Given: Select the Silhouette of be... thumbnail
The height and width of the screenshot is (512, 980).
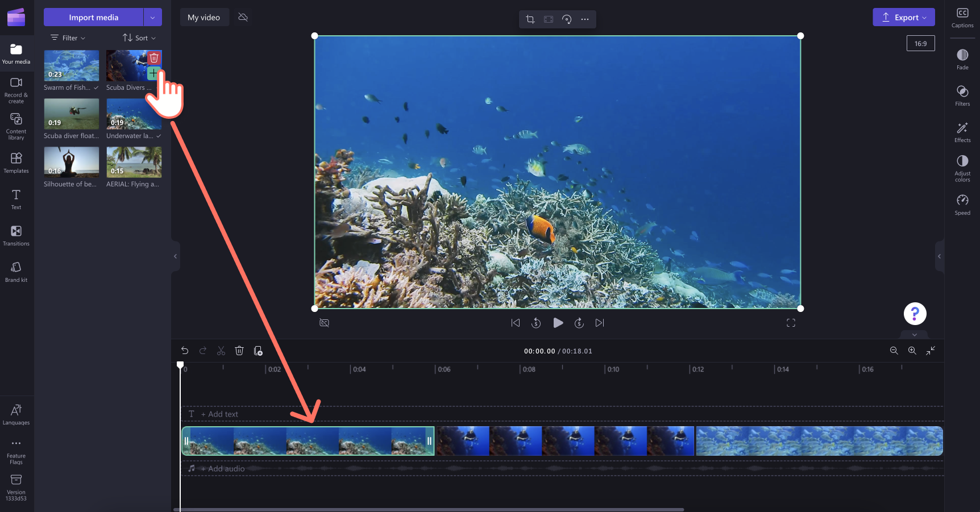Looking at the screenshot, I should point(72,162).
